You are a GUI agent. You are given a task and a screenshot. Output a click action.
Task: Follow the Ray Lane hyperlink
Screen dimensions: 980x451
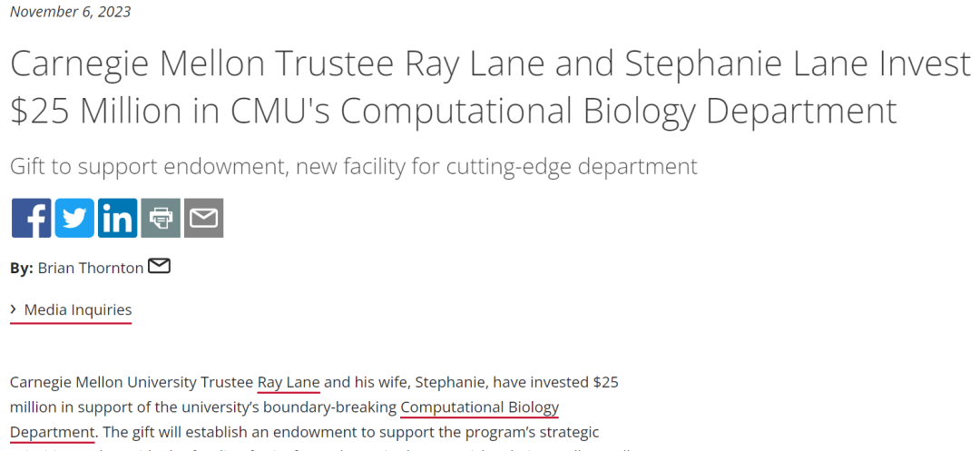(x=289, y=382)
